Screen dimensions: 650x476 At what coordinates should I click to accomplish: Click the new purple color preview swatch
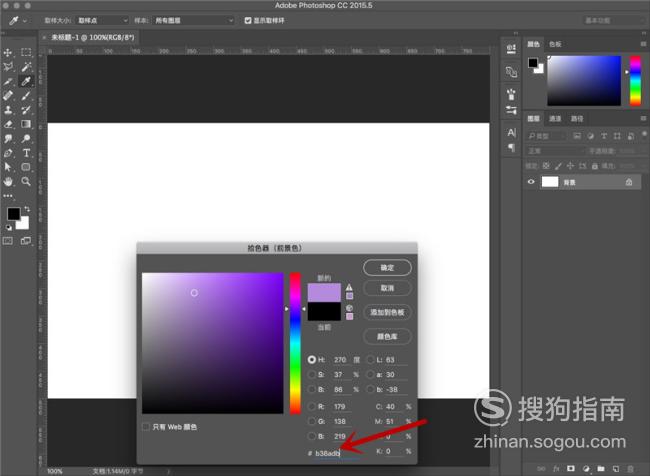[x=324, y=292]
